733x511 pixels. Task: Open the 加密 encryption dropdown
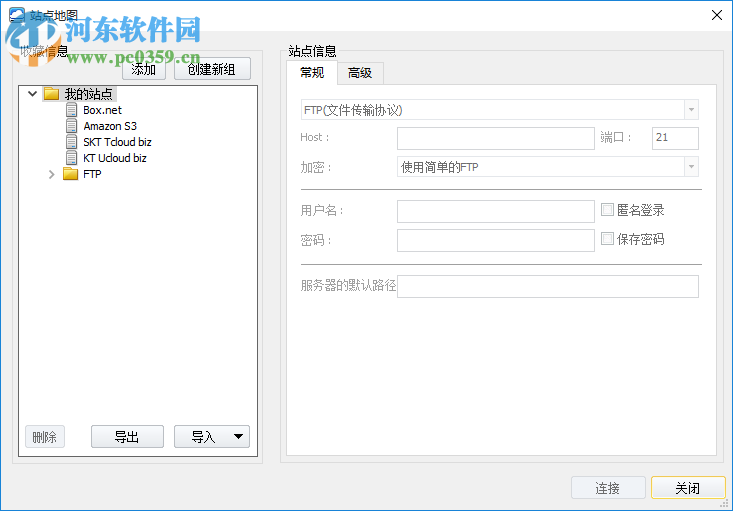tap(691, 166)
